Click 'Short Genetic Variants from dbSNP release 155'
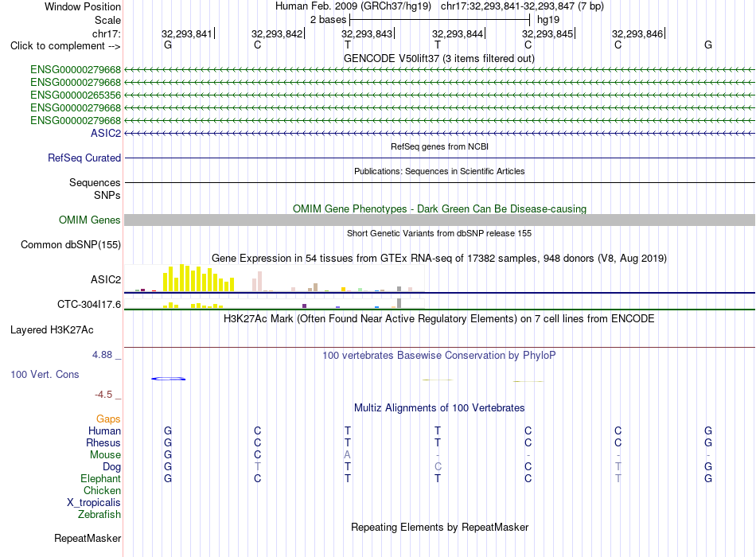 [x=439, y=233]
